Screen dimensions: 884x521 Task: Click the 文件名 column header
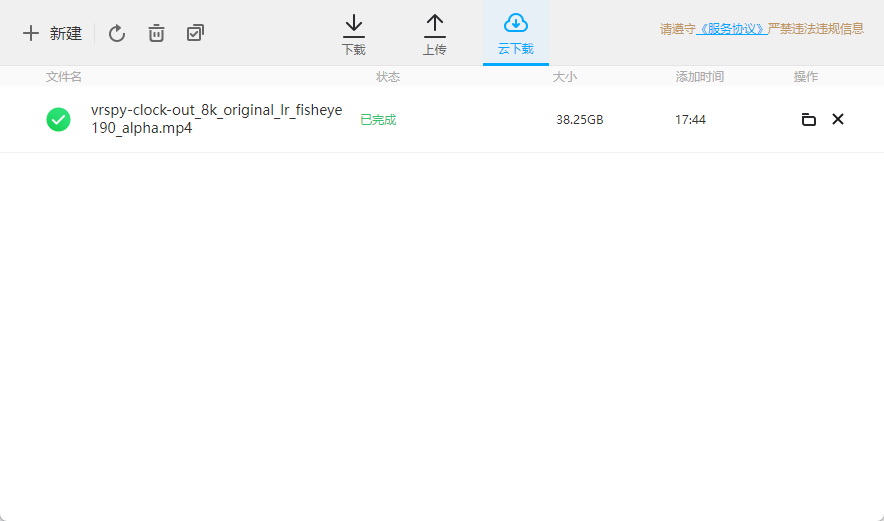[x=64, y=77]
